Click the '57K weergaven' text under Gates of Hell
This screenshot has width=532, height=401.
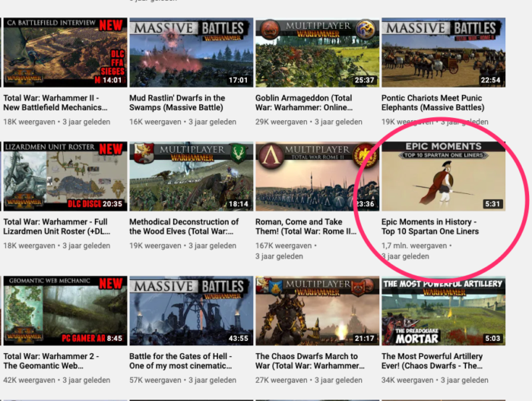(155, 380)
